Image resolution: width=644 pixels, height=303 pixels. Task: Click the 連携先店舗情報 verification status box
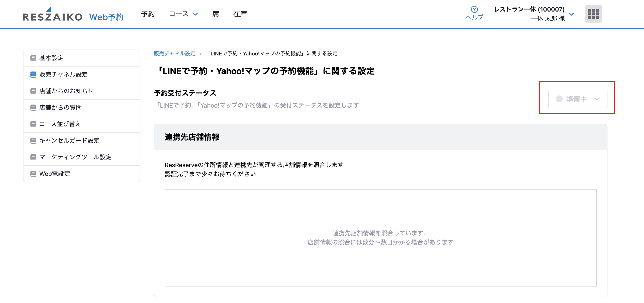(x=380, y=238)
